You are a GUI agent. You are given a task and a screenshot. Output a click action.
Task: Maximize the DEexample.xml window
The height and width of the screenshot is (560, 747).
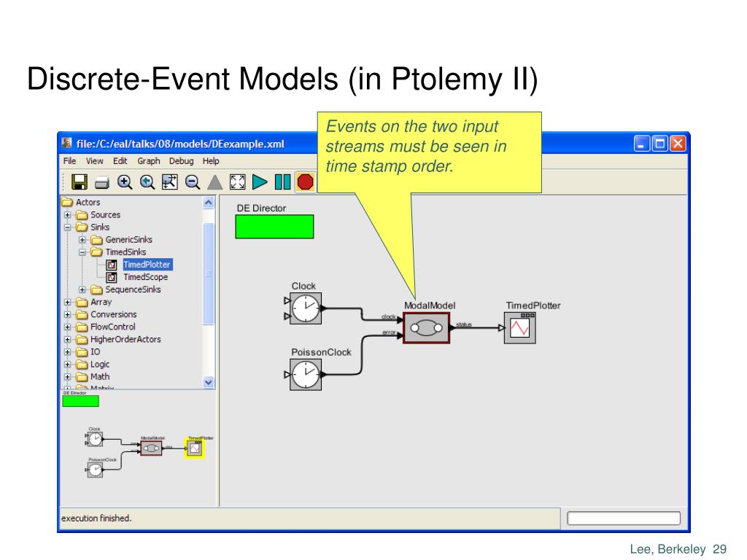[x=659, y=144]
